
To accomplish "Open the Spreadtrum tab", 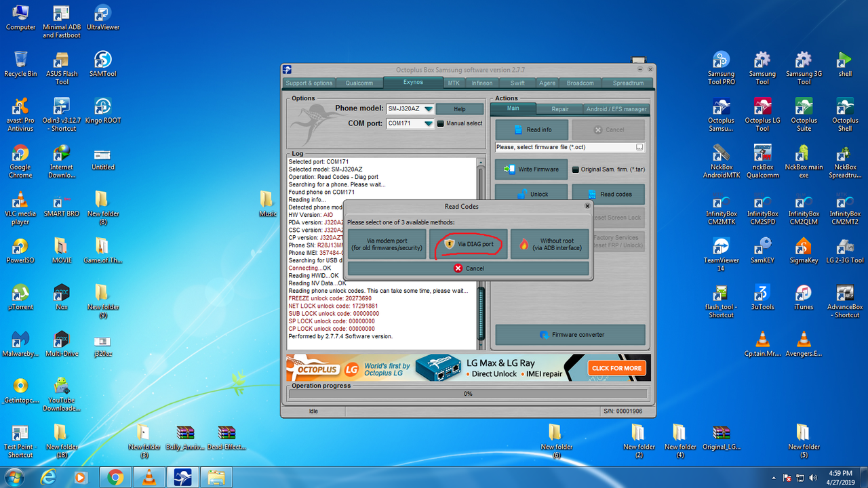I will click(628, 83).
